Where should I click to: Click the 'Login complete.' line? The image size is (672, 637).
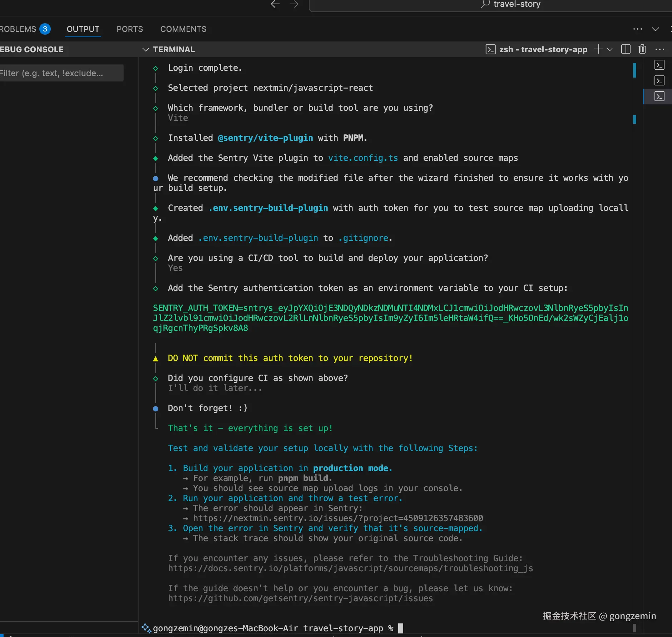205,68
